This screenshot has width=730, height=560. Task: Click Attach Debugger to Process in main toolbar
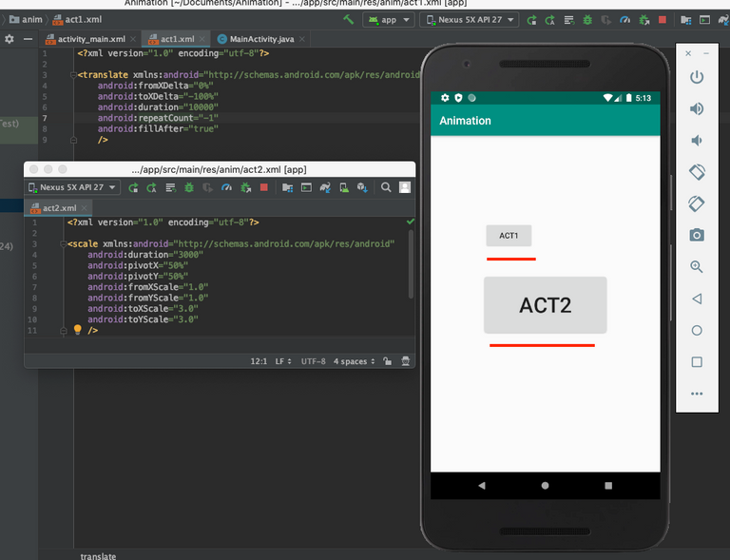pos(644,20)
